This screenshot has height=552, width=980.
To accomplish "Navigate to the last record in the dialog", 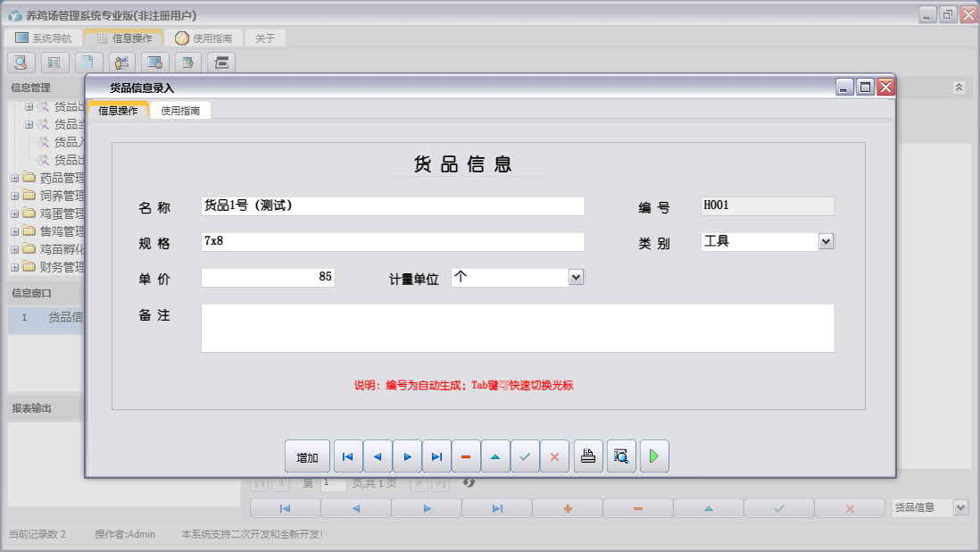I will click(436, 456).
